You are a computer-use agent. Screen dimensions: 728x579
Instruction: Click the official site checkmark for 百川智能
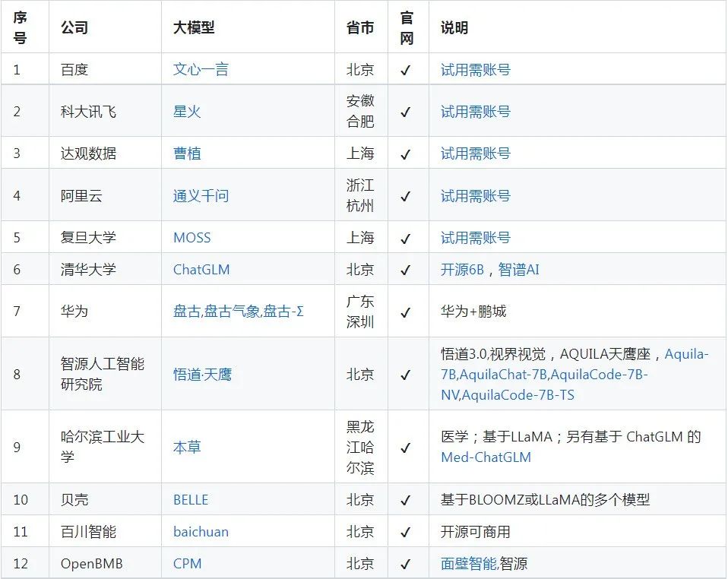click(x=405, y=532)
